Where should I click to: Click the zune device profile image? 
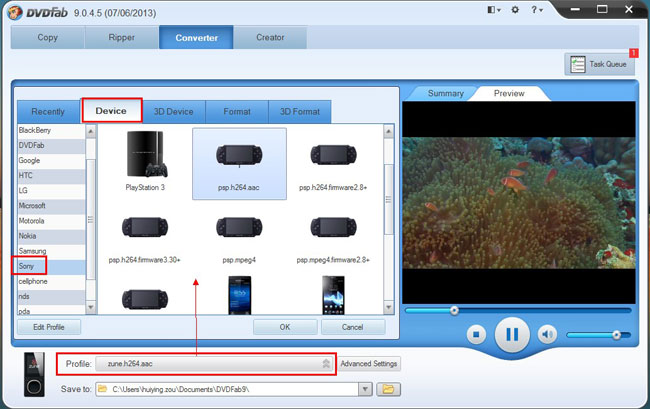point(34,374)
